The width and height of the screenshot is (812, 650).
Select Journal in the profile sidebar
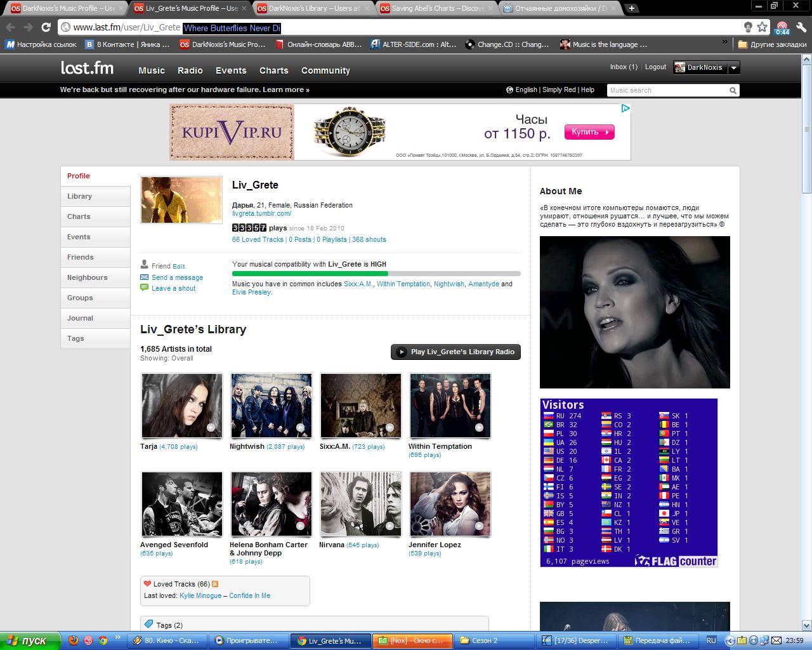(96, 318)
